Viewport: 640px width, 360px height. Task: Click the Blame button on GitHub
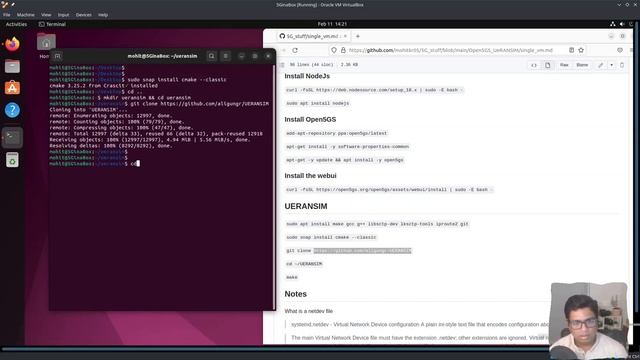pos(582,65)
